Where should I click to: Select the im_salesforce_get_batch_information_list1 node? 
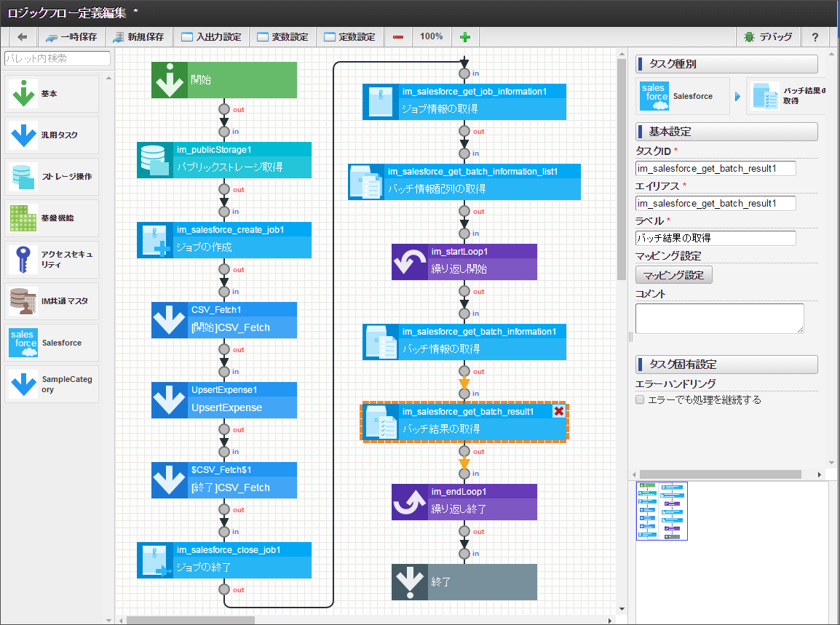(x=464, y=182)
